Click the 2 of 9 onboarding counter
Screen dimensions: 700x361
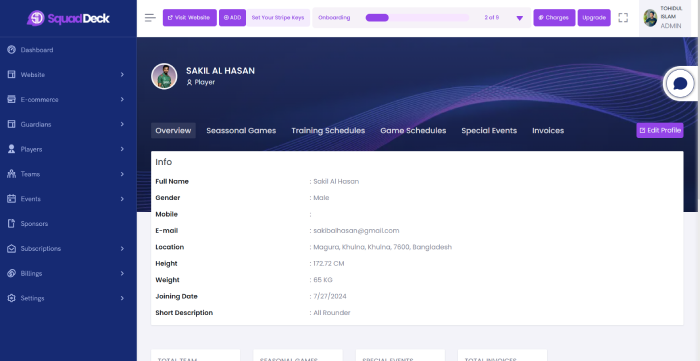(x=492, y=18)
